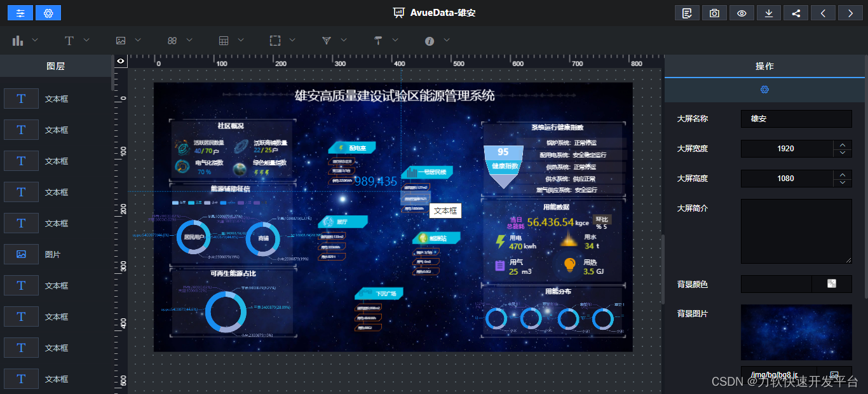This screenshot has height=394, width=868.
Task: Click the 大屏高度 field showing 1080
Action: pyautogui.click(x=787, y=179)
